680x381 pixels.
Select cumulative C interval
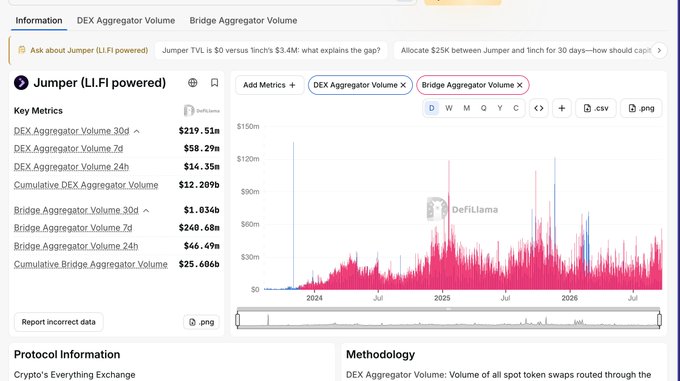tap(516, 108)
